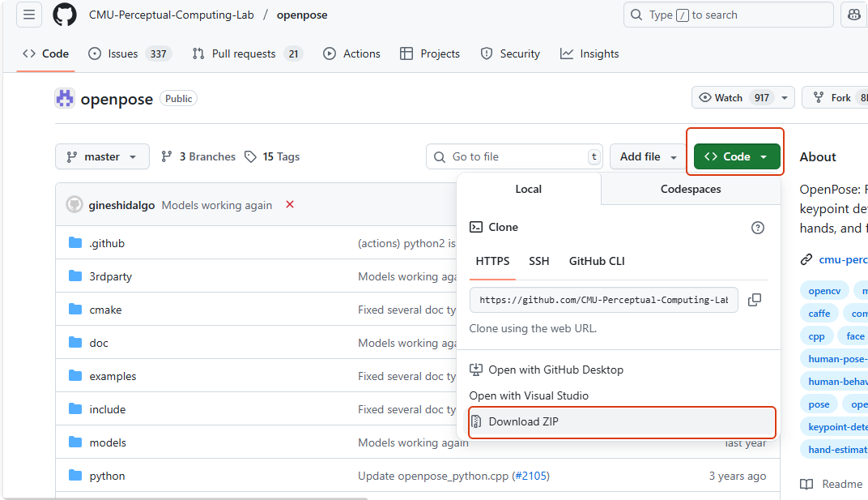This screenshot has height=500, width=868.
Task: Select the GitHub CLI clone method
Action: pos(597,261)
